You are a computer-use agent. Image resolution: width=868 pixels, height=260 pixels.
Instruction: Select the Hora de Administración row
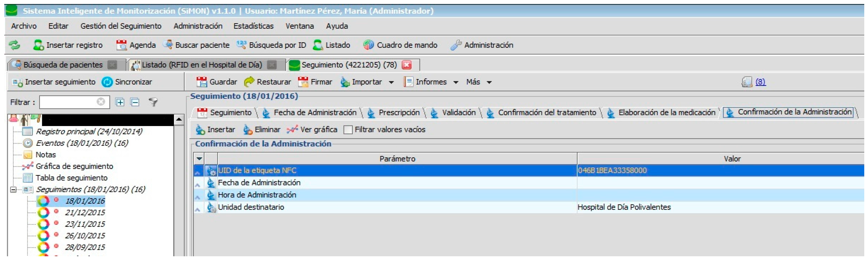tap(529, 195)
